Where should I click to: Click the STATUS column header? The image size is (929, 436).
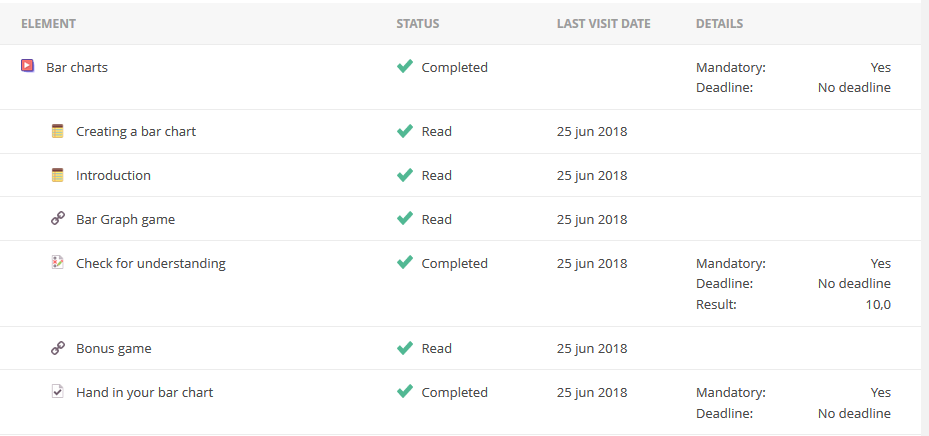click(417, 24)
